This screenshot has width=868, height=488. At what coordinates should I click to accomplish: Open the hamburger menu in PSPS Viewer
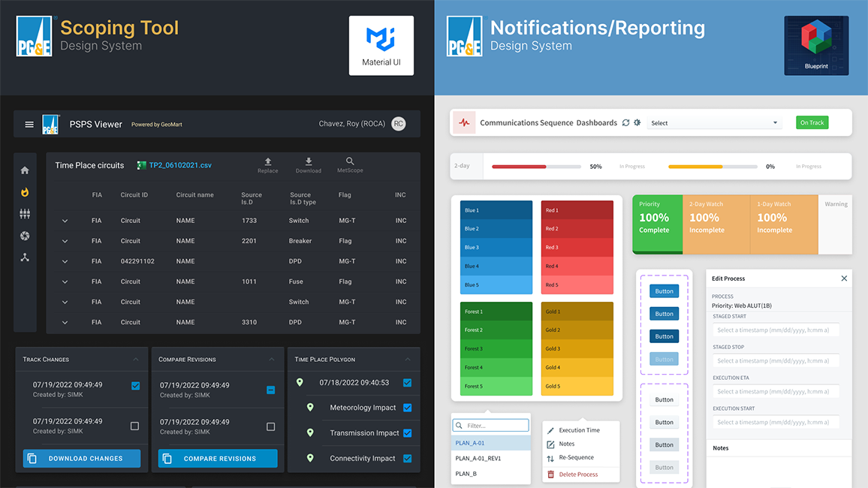tap(29, 124)
